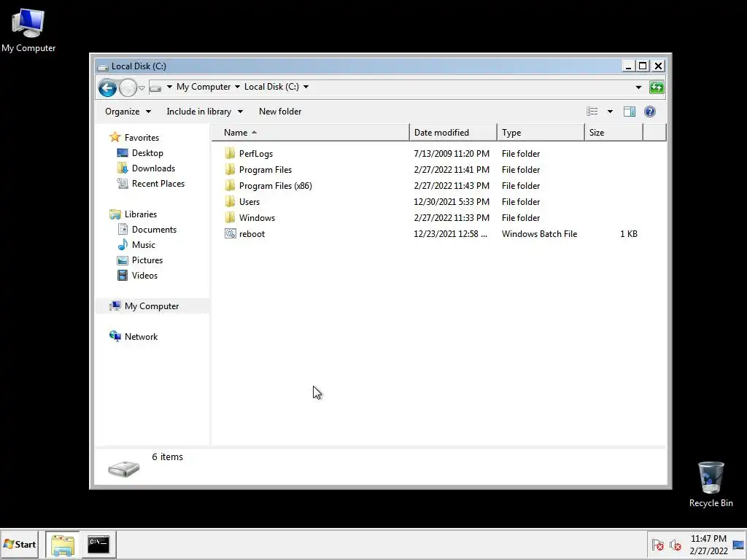Click the 1 KB size of reboot
This screenshot has width=747, height=560.
(628, 234)
